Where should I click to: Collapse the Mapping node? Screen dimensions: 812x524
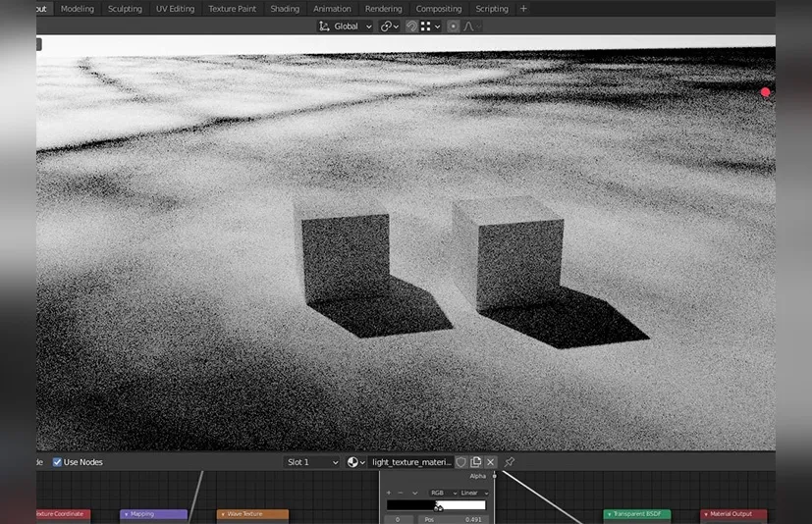point(127,514)
